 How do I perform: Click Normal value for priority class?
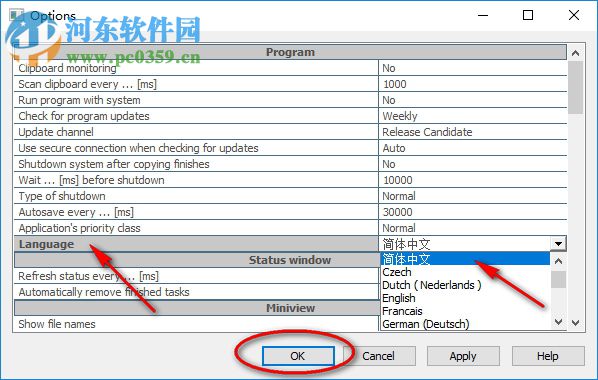tap(473, 229)
